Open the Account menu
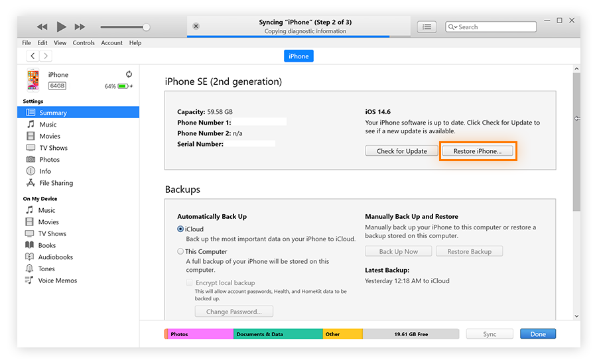597x364 pixels. (x=111, y=43)
